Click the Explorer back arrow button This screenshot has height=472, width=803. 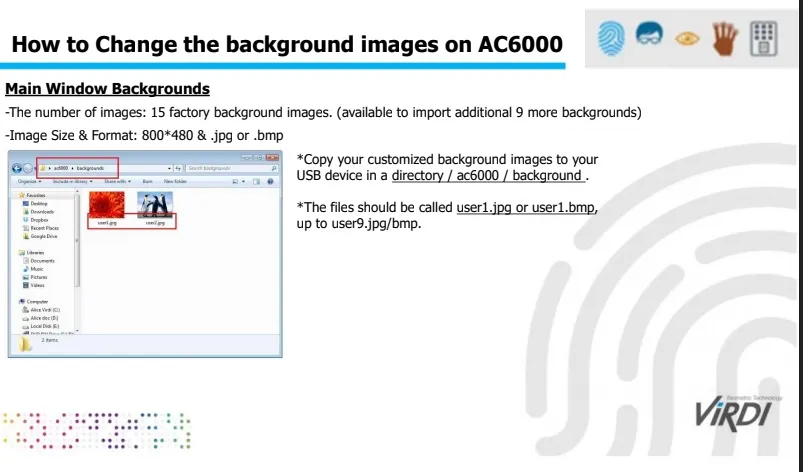[17, 168]
